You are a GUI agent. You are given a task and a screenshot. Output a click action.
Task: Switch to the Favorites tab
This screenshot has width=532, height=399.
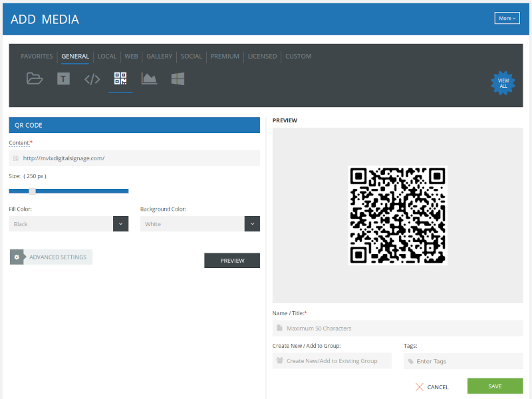click(37, 57)
